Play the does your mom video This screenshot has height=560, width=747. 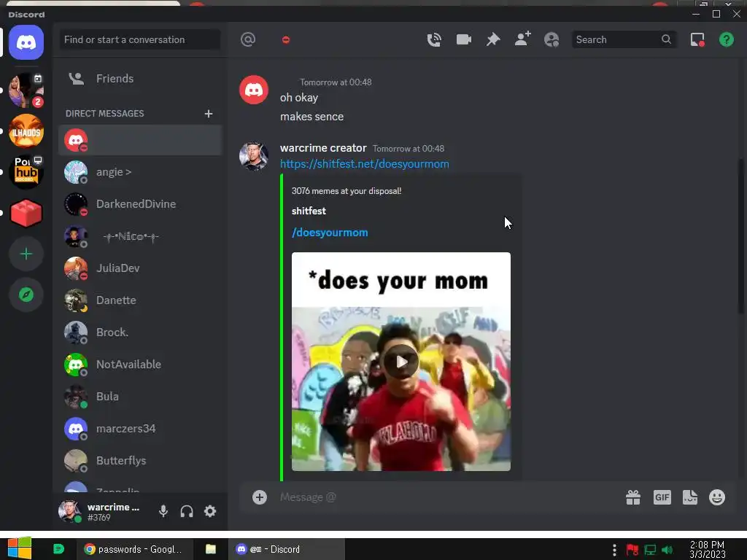(401, 362)
